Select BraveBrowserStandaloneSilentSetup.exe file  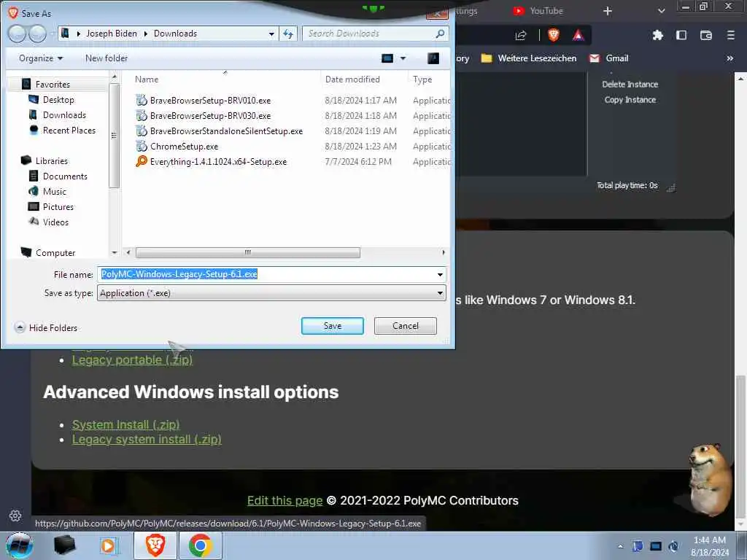(226, 131)
